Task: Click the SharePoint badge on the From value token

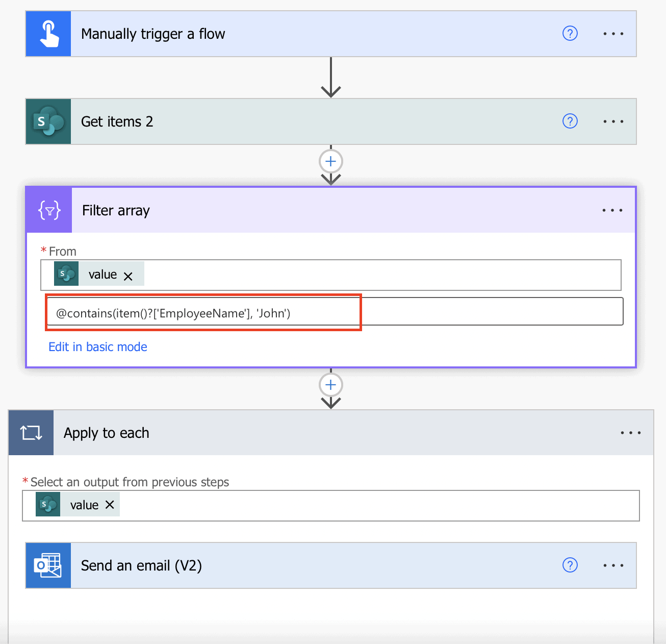Action: (66, 274)
